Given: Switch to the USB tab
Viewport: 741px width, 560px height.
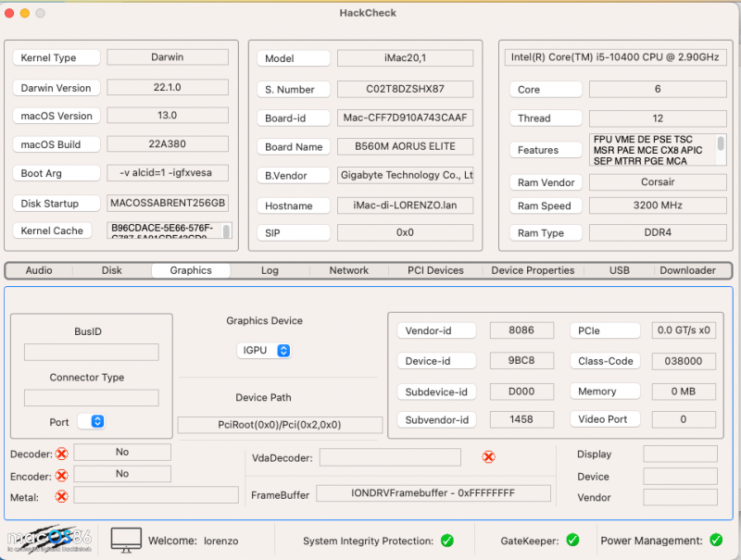Looking at the screenshot, I should 619,270.
